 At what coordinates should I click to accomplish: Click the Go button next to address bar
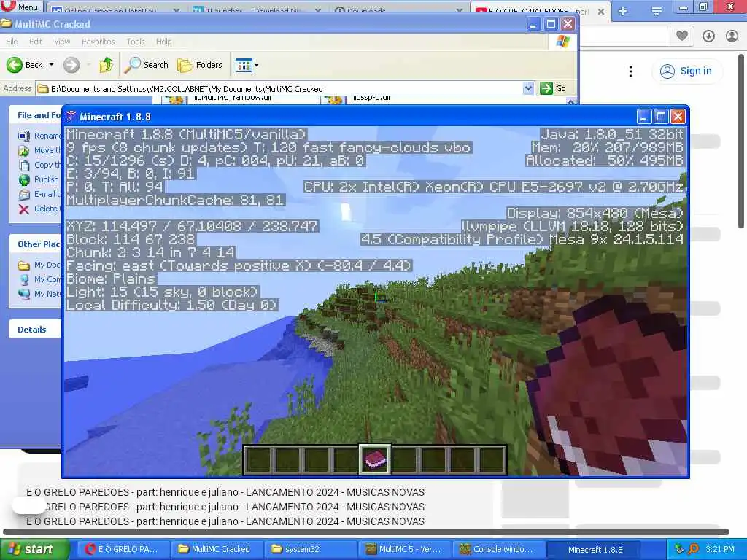coord(553,88)
